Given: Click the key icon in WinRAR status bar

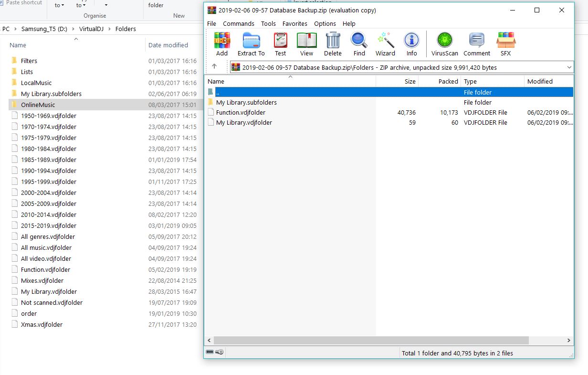Looking at the screenshot, I should coord(220,352).
